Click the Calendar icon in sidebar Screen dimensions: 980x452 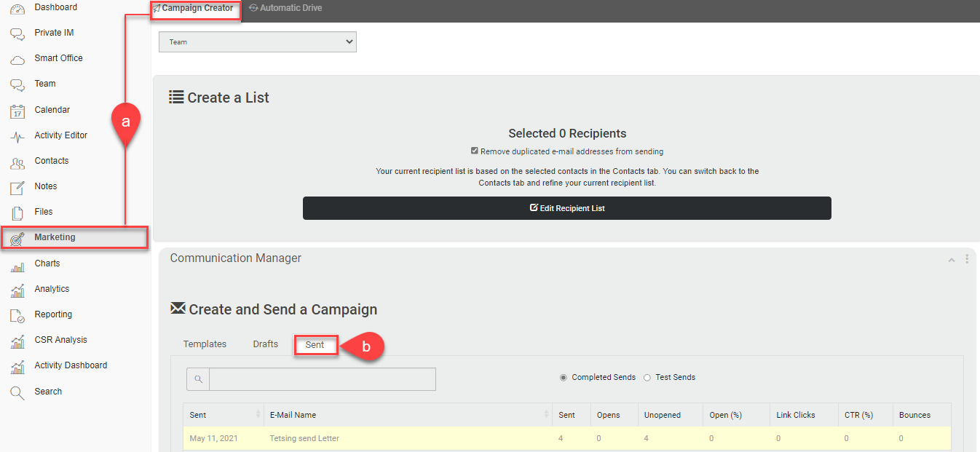point(17,111)
